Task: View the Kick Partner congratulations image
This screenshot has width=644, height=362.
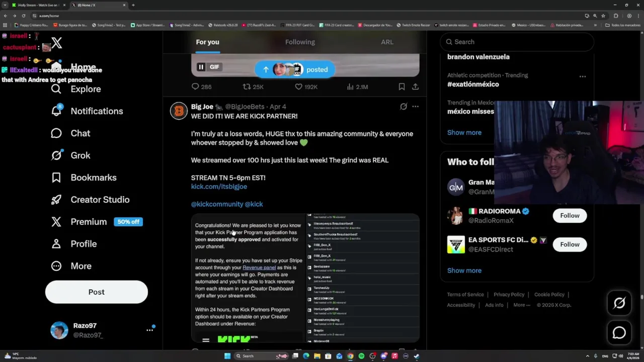Action: pos(248,278)
